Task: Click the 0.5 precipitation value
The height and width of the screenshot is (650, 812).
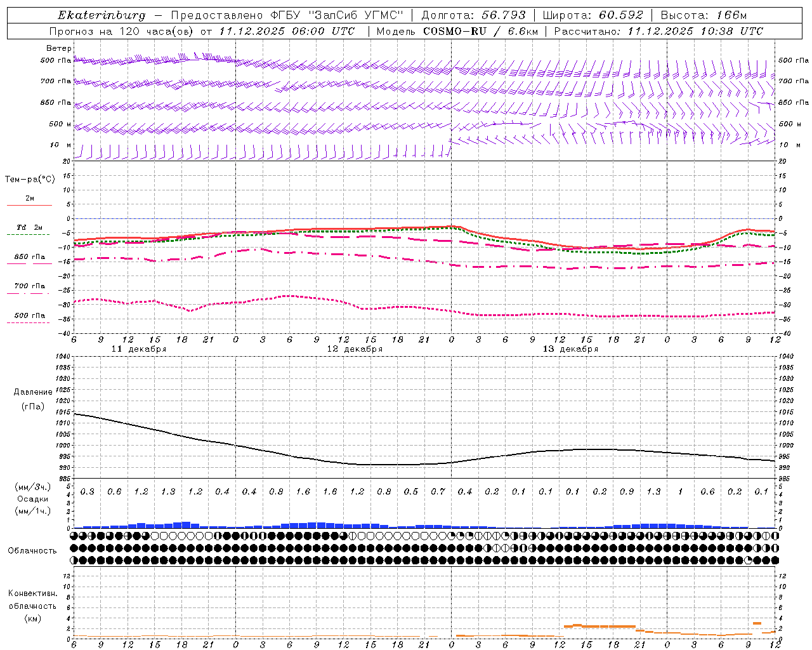Action: pos(411,492)
